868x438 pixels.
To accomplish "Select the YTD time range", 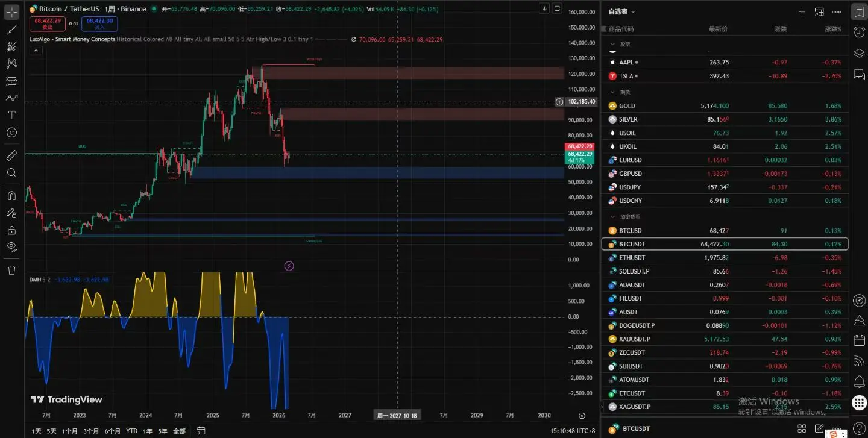I will (x=131, y=431).
